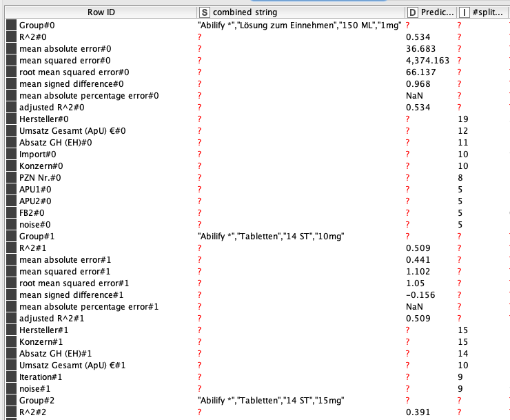Select the FB2#0 row
This screenshot has height=420, width=510.
pos(32,213)
